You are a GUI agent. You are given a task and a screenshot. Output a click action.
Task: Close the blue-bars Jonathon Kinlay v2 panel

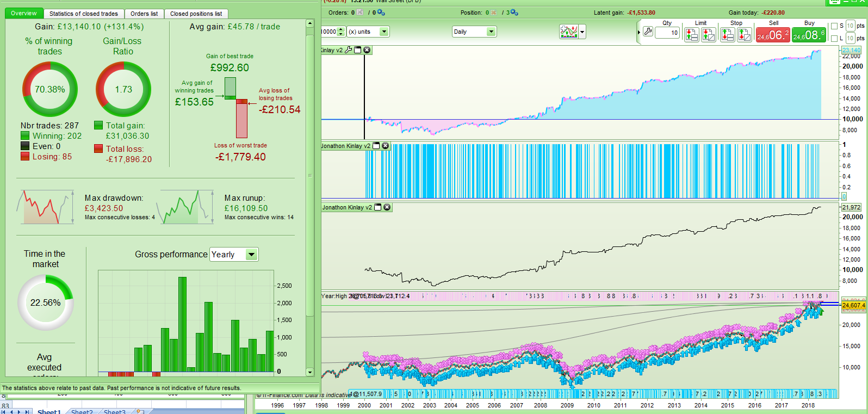coord(386,146)
